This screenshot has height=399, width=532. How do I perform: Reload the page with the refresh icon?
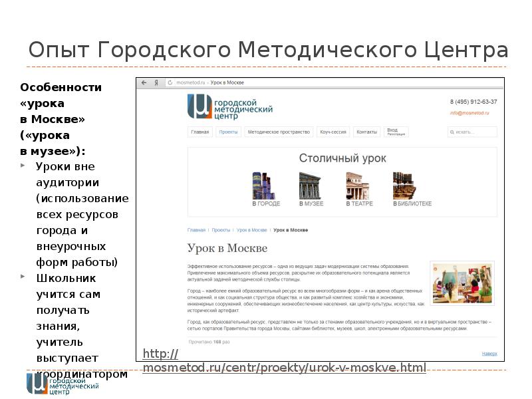click(x=171, y=82)
